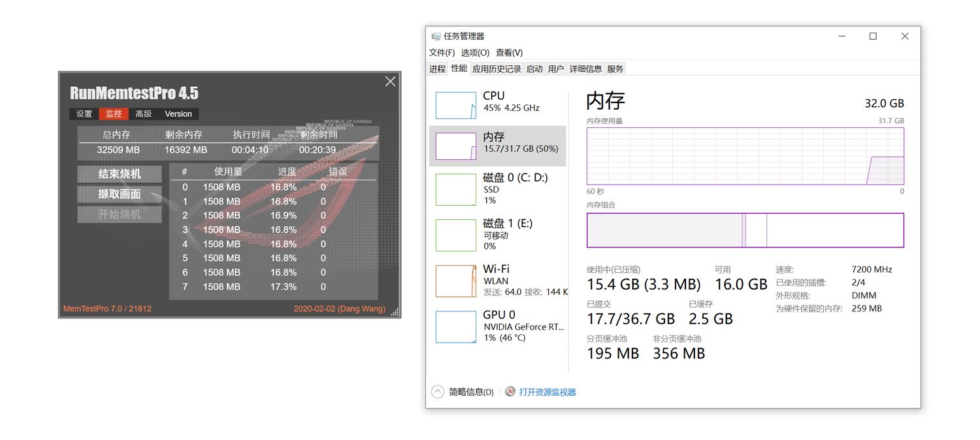Open the 查看(V) menu
Image resolution: width=980 pixels, height=440 pixels.
pyautogui.click(x=509, y=52)
